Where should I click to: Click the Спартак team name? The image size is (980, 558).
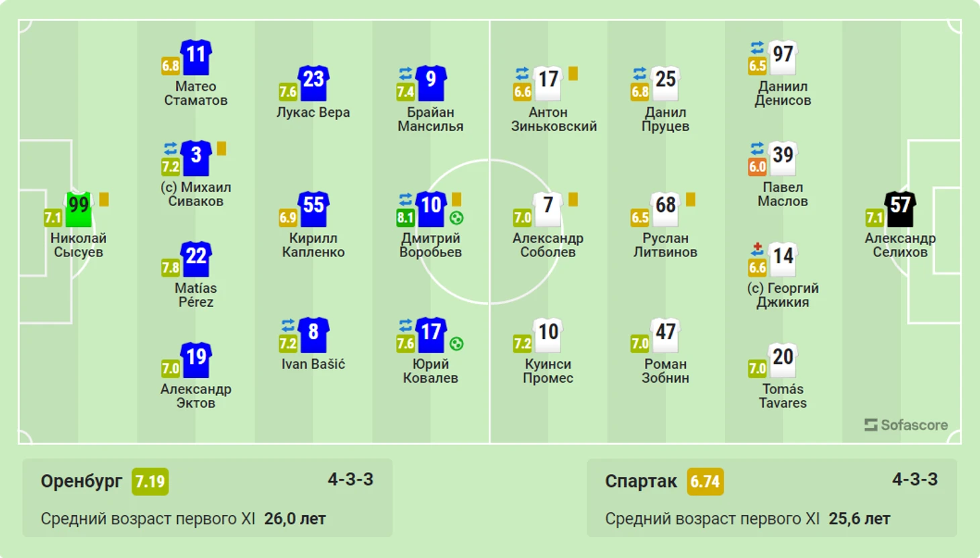pyautogui.click(x=641, y=481)
